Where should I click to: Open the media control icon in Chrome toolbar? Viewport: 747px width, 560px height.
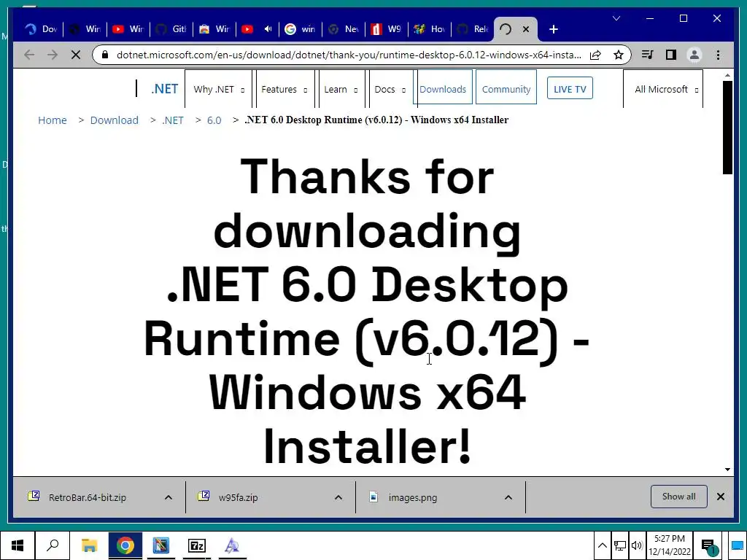[x=648, y=55]
